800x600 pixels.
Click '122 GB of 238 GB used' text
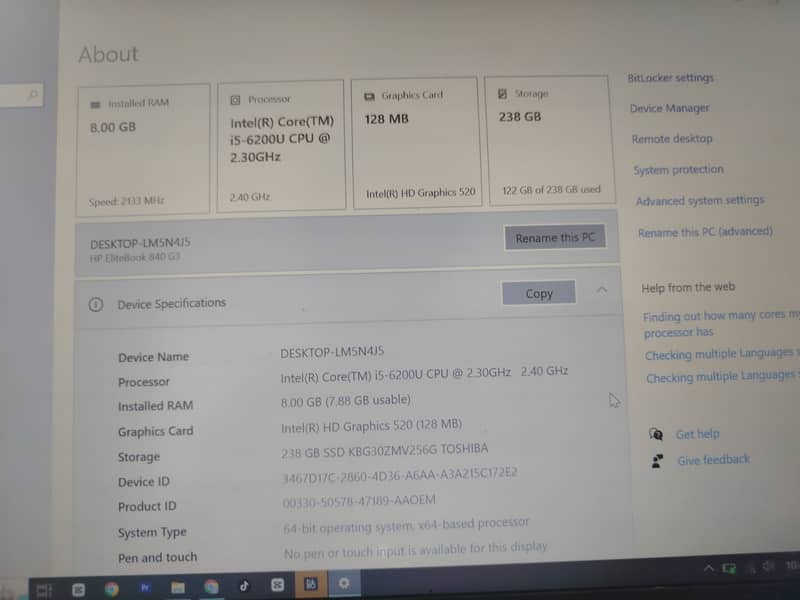pyautogui.click(x=551, y=190)
